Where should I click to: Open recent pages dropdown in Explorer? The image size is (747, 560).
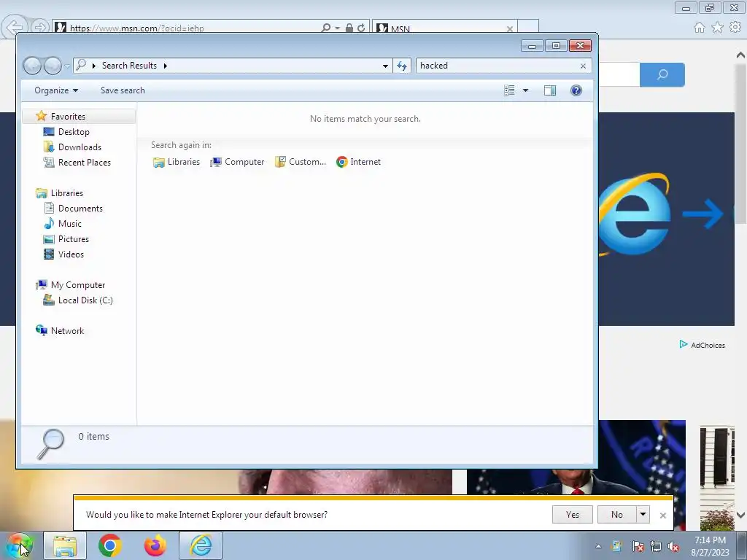tap(66, 66)
